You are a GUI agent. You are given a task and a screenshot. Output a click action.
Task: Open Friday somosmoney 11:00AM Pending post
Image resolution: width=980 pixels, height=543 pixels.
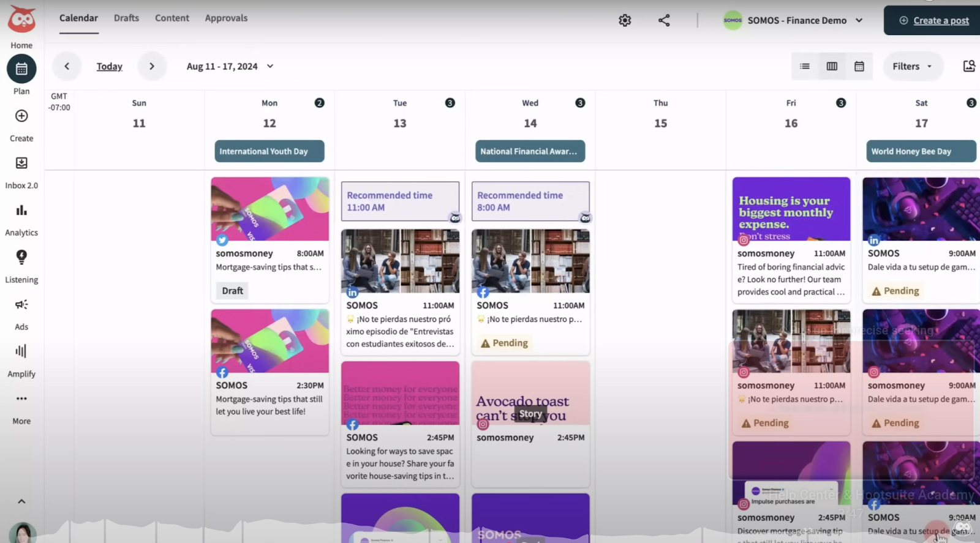click(x=791, y=372)
